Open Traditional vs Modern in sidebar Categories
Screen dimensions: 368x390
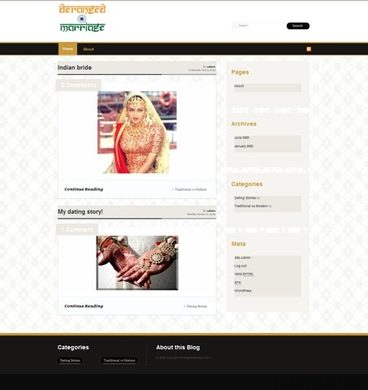pos(251,206)
